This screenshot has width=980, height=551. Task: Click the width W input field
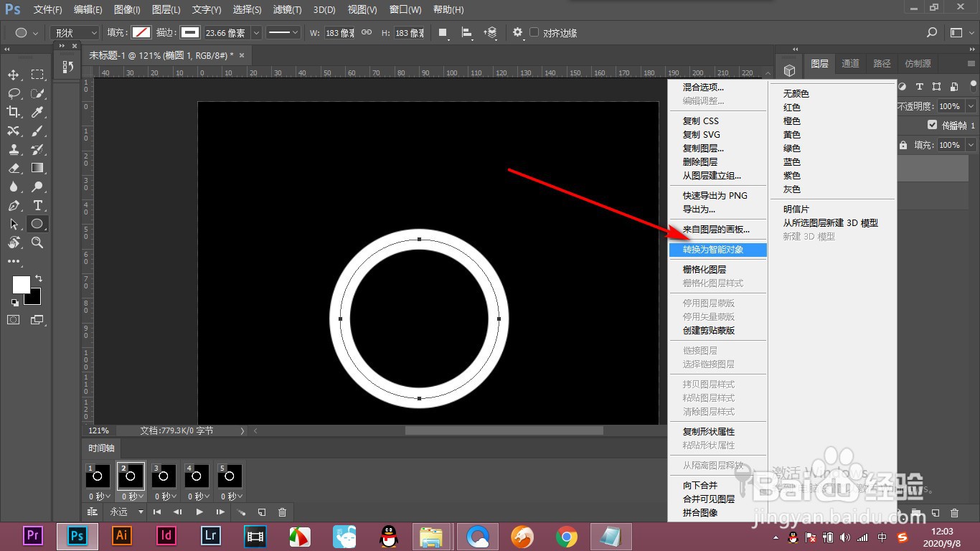(340, 32)
